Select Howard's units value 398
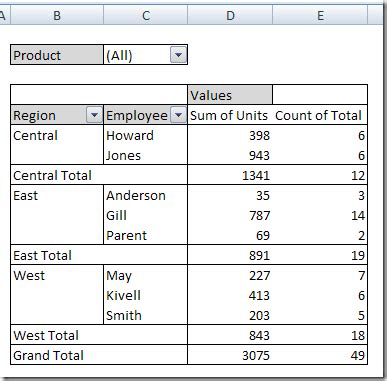The image size is (387, 381). (x=230, y=135)
